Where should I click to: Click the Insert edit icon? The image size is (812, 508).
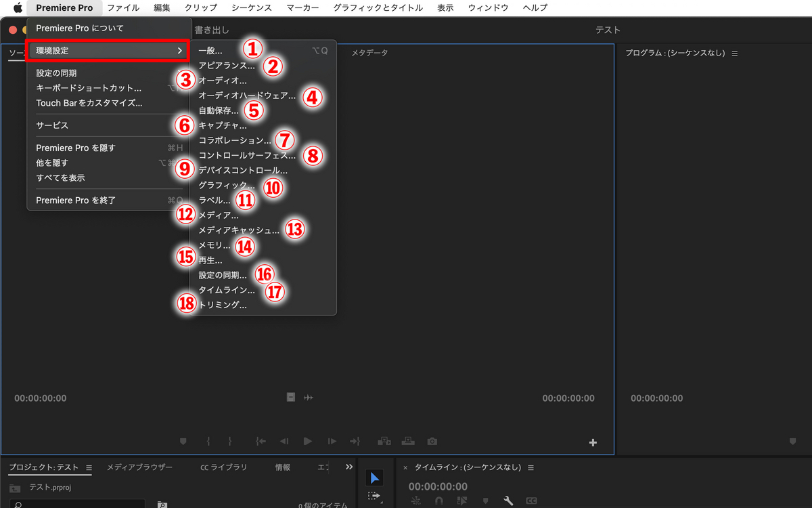point(384,441)
